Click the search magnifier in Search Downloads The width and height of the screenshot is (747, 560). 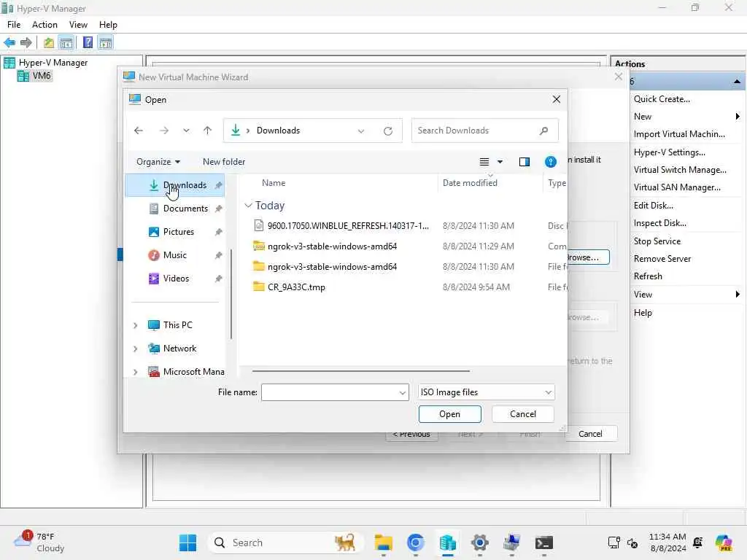click(x=543, y=131)
